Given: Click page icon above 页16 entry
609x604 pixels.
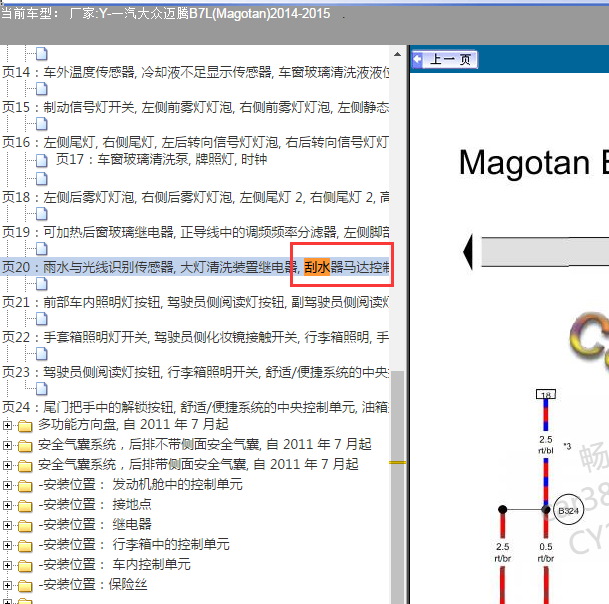Looking at the screenshot, I should [x=42, y=124].
